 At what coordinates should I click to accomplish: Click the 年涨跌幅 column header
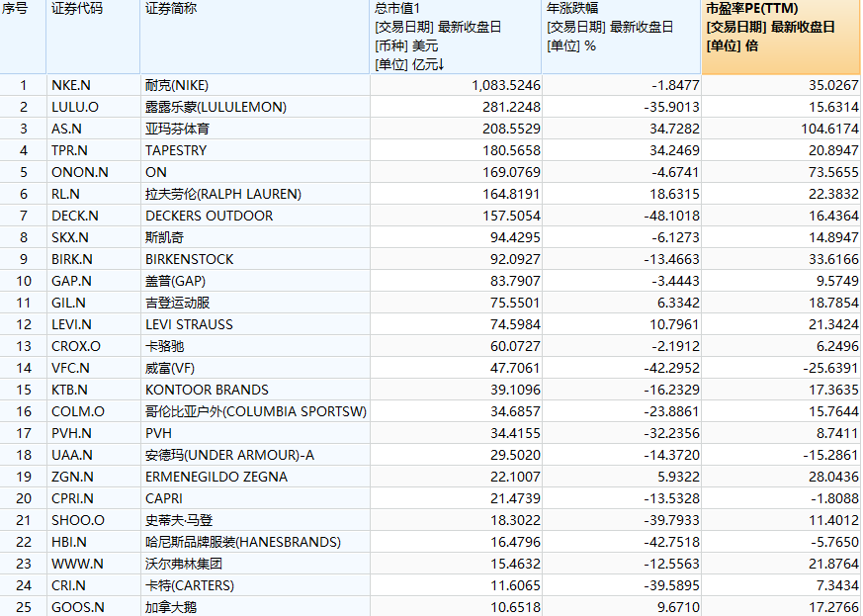coord(622,37)
